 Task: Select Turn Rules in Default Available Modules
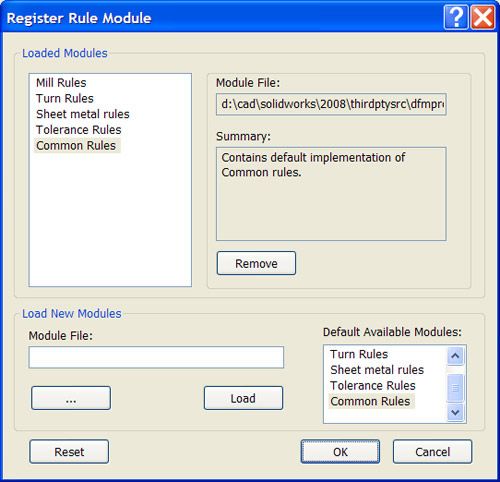coord(359,354)
